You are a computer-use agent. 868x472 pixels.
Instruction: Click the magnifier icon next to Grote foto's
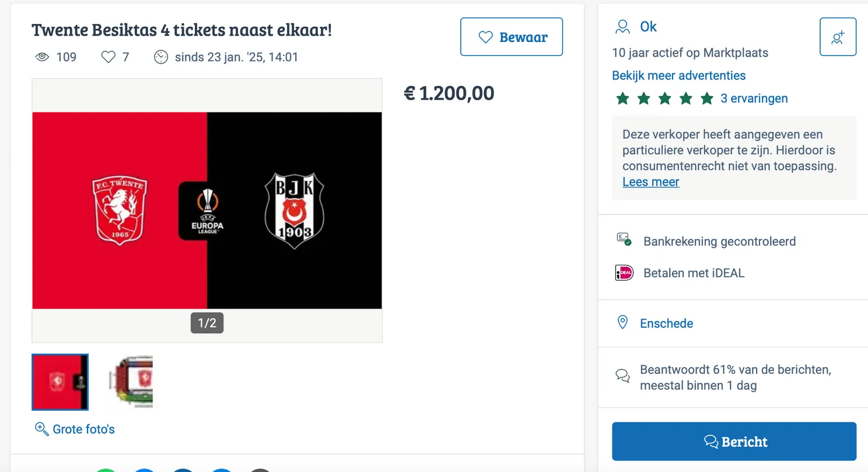pos(41,429)
